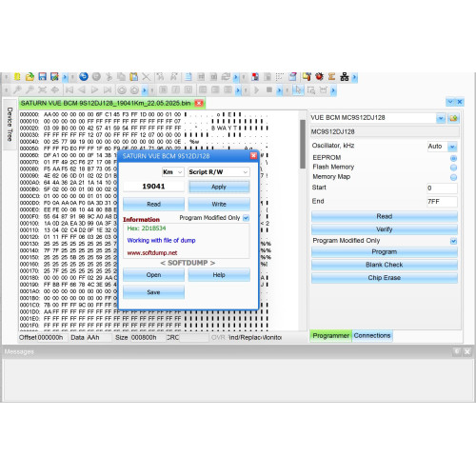Click the Apply button in dialog

click(x=219, y=187)
